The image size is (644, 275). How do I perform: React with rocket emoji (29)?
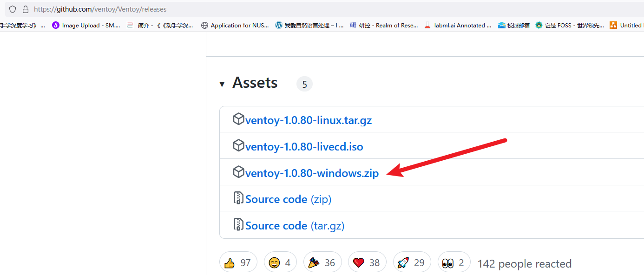click(412, 262)
